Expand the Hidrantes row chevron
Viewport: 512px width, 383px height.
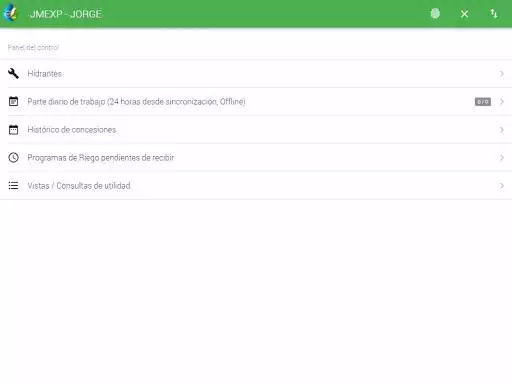[x=502, y=74]
